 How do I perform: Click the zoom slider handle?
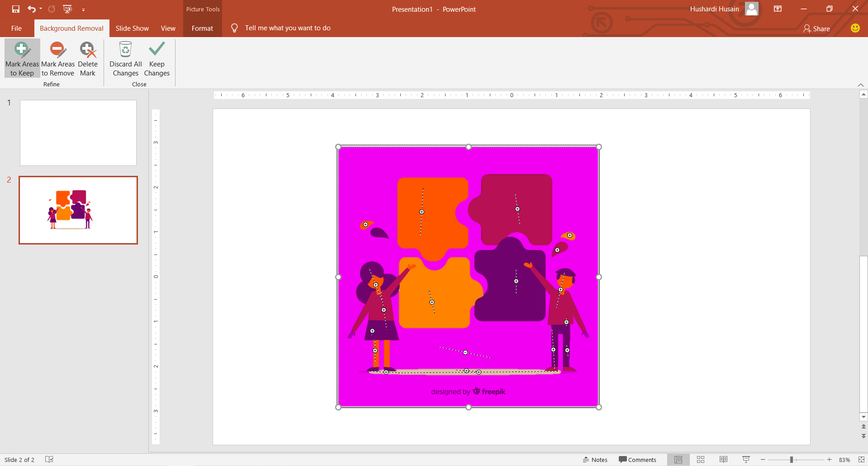click(792, 460)
